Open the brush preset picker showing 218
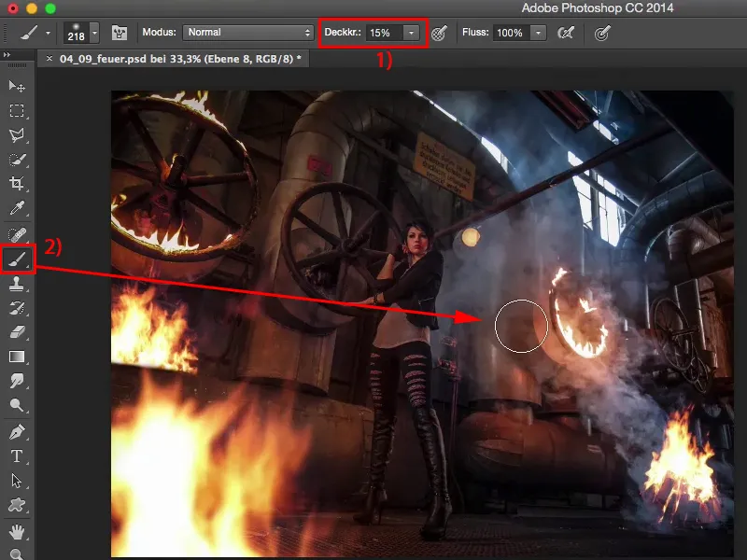 coord(81,33)
